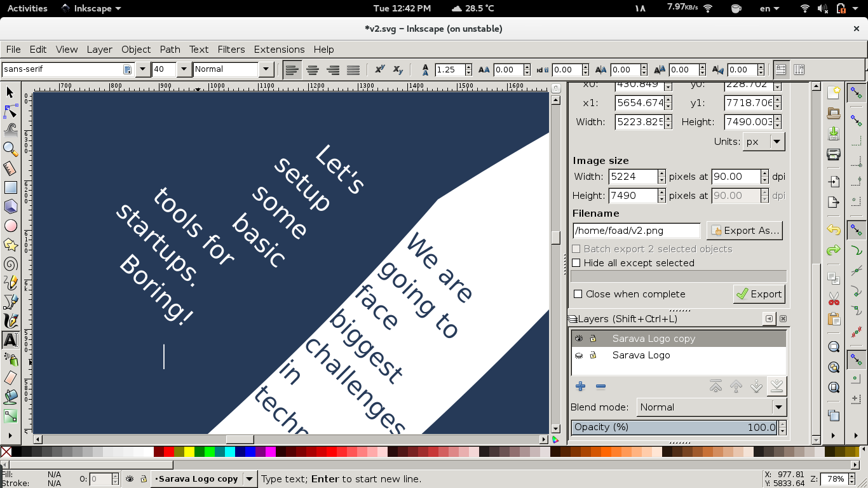The height and width of the screenshot is (488, 868).
Task: Select the Pencil freehand tool
Action: (10, 283)
